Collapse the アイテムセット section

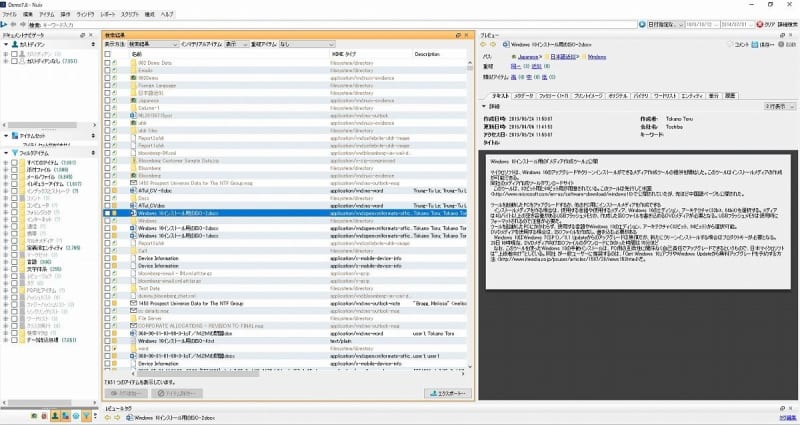tap(6, 136)
